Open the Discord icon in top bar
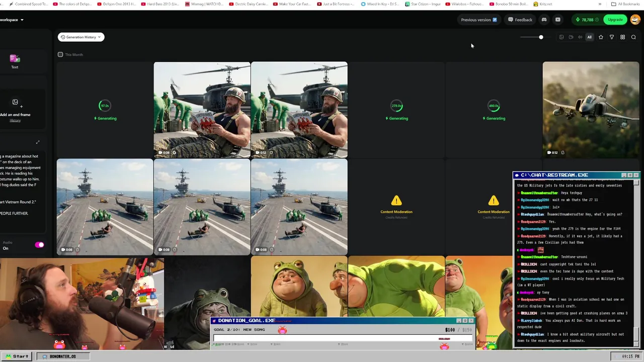The image size is (644, 362). click(x=544, y=20)
